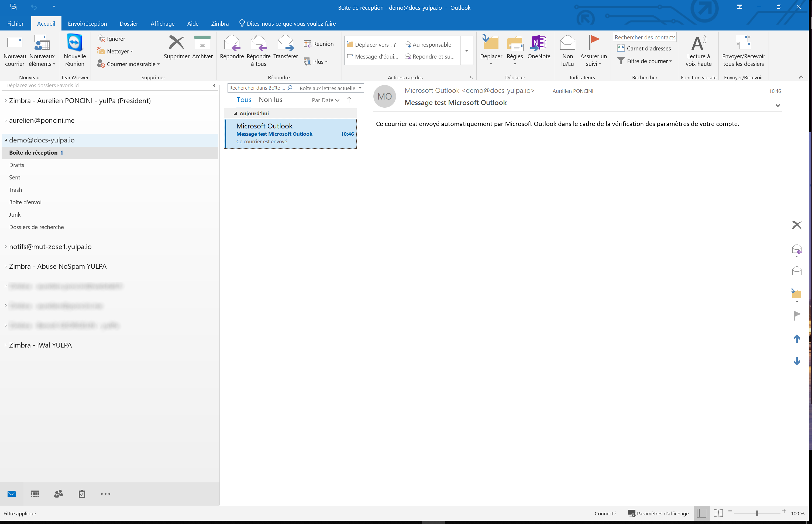
Task: Switch to normal view layout in status bar
Action: 701,513
